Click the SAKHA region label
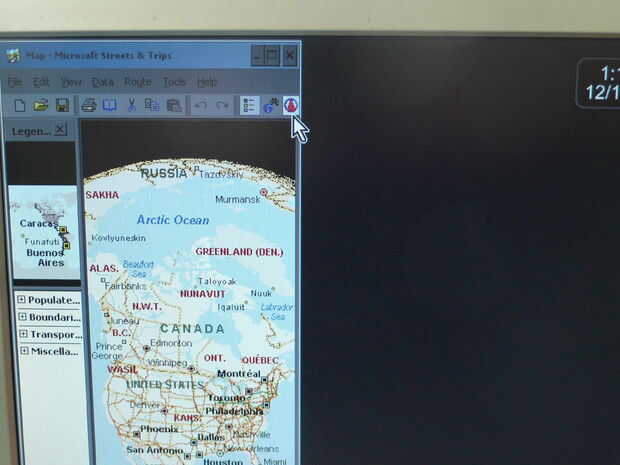Viewport: 620px width, 465px height. click(102, 195)
